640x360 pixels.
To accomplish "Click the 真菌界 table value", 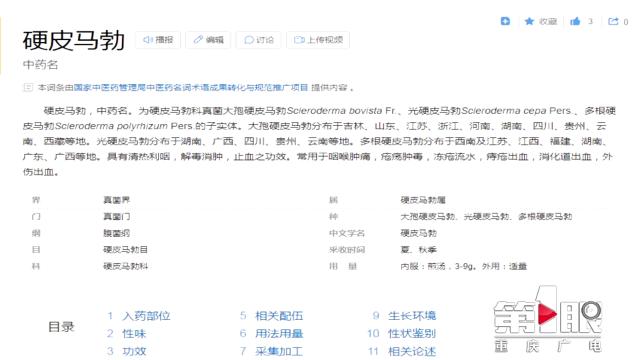I will click(116, 200).
